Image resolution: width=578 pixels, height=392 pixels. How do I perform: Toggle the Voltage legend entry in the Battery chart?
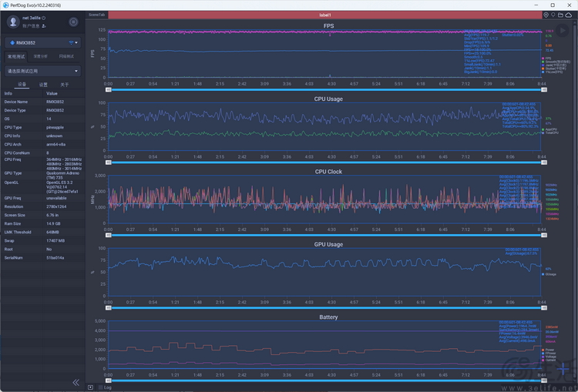549,357
